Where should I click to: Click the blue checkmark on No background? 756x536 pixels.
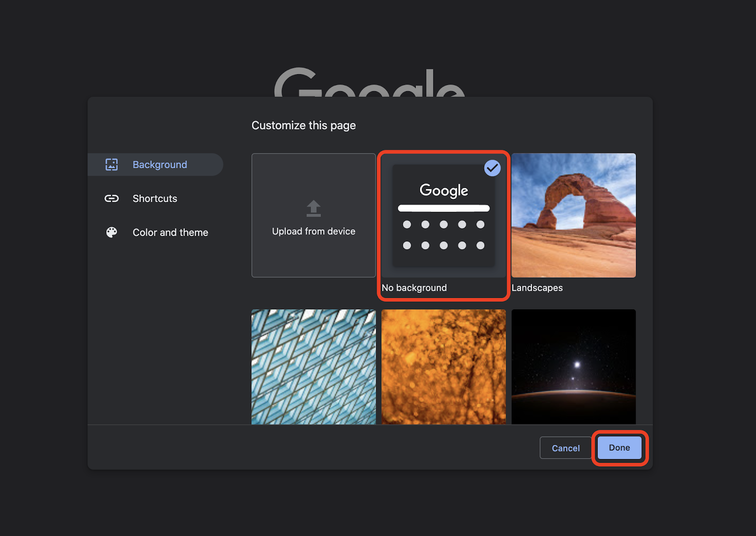492,168
